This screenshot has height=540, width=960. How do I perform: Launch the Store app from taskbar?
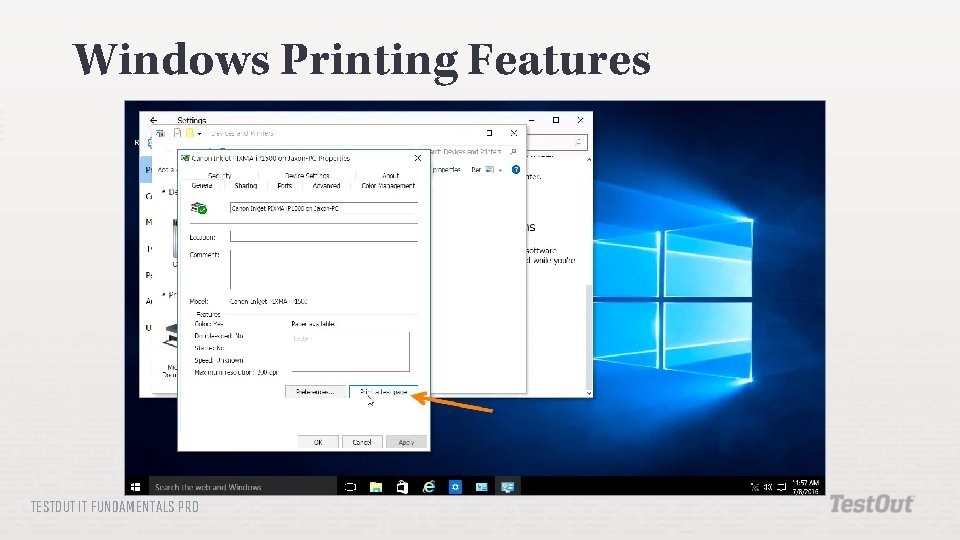click(x=402, y=487)
